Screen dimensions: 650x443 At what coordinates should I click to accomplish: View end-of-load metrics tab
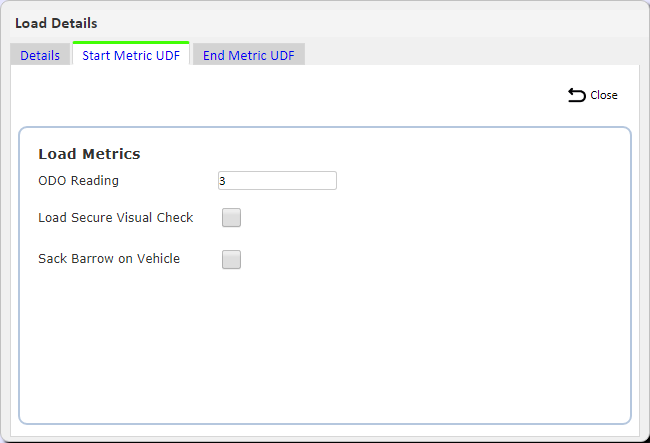(x=249, y=55)
